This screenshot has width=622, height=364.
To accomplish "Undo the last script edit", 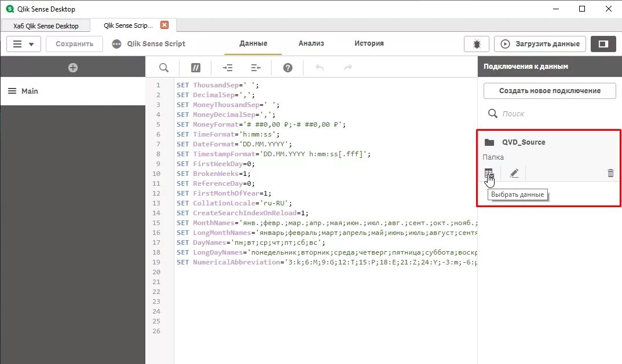I will pyautogui.click(x=320, y=68).
